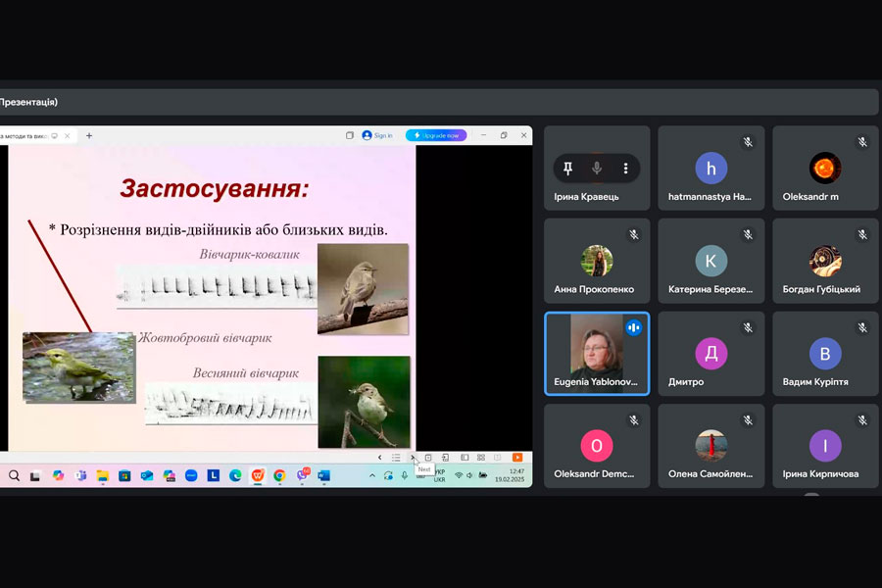Open more options for Ірина Кравець
The width and height of the screenshot is (882, 588).
625,169
